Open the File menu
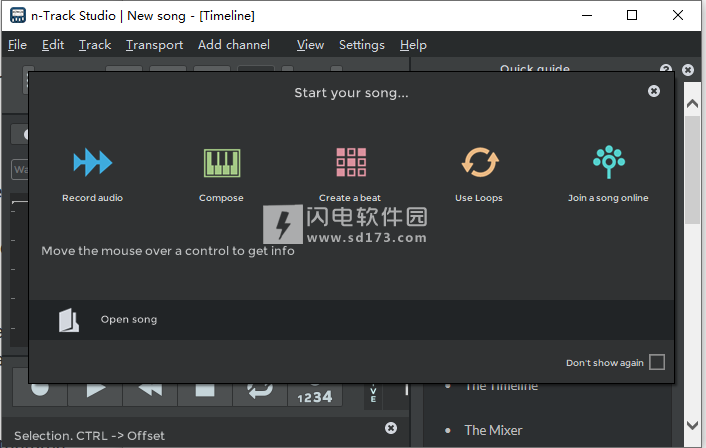This screenshot has height=448, width=706. tap(18, 45)
